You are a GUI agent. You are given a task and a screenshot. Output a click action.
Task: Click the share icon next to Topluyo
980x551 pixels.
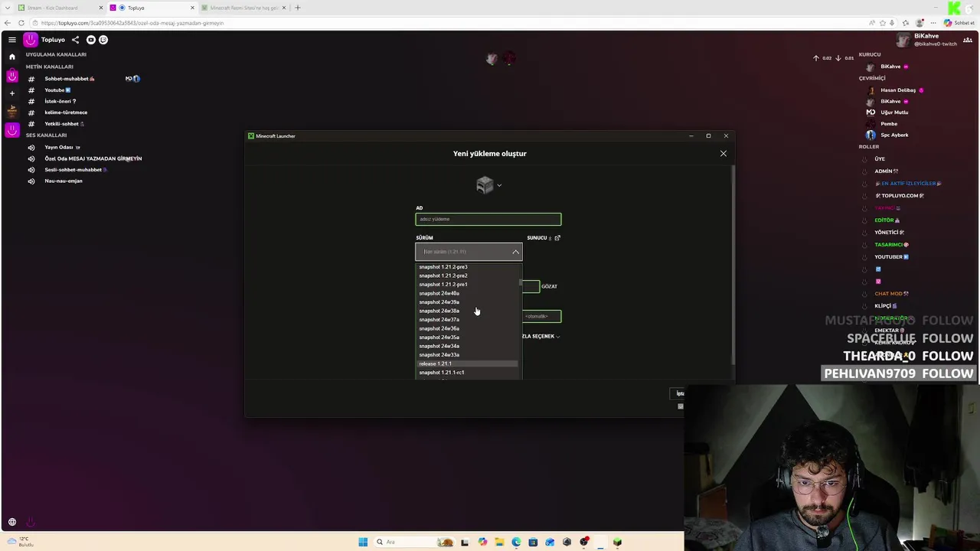tap(75, 40)
